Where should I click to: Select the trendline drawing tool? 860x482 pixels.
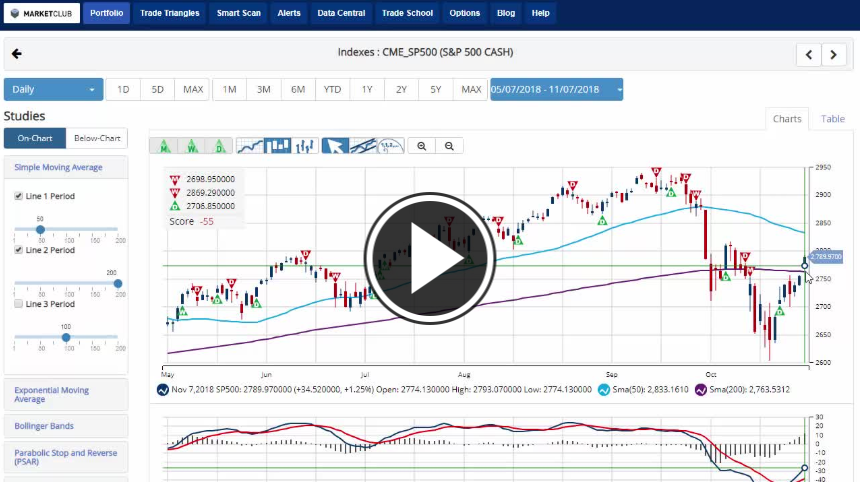coord(363,146)
